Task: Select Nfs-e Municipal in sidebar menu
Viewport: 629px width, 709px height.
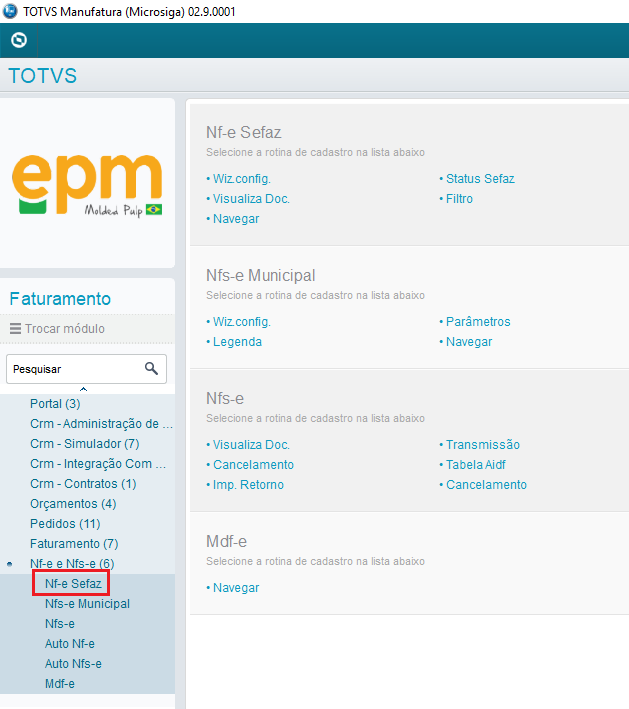Action: 87,604
